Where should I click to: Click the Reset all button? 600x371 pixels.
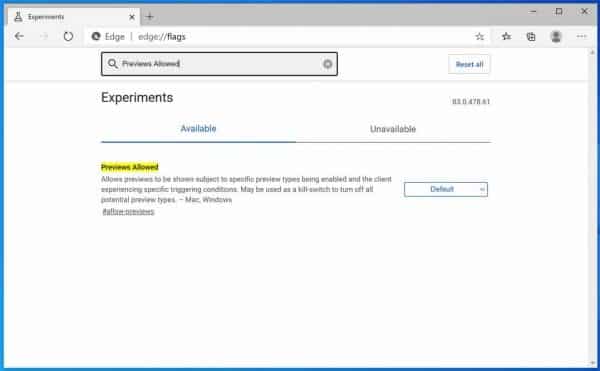(469, 64)
